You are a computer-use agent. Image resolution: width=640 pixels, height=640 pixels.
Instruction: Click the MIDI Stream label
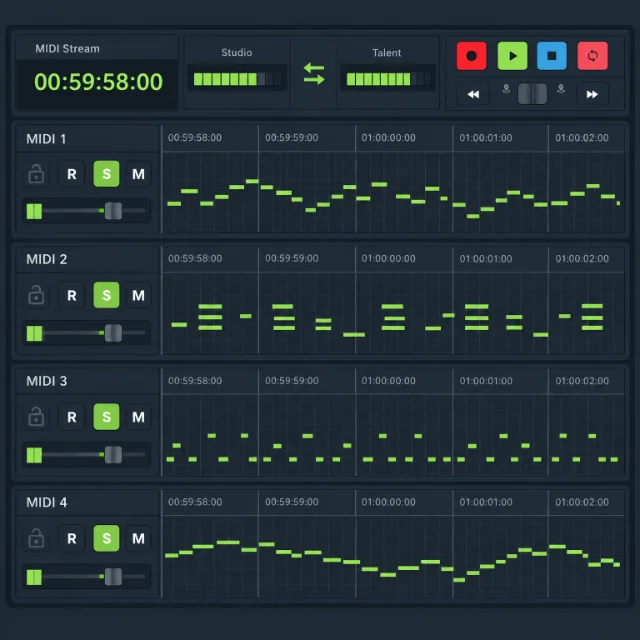[67, 49]
